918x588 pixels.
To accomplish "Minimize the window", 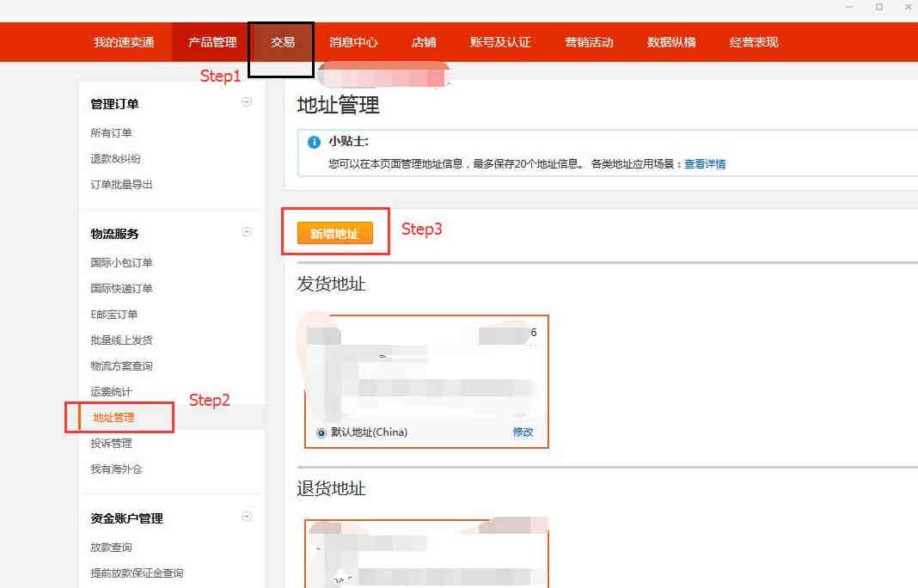I will (849, 7).
